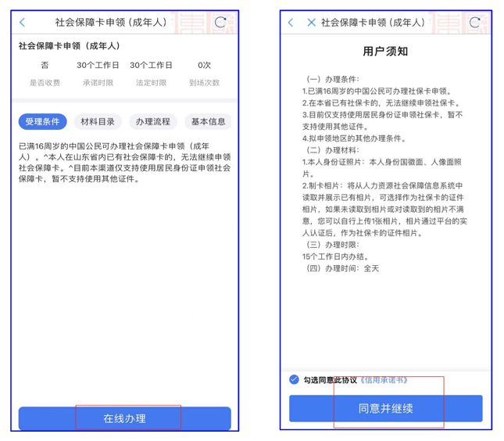This screenshot has height=441, width=504.
Task: Tap back arrow on the left phone screen
Action: click(x=23, y=23)
